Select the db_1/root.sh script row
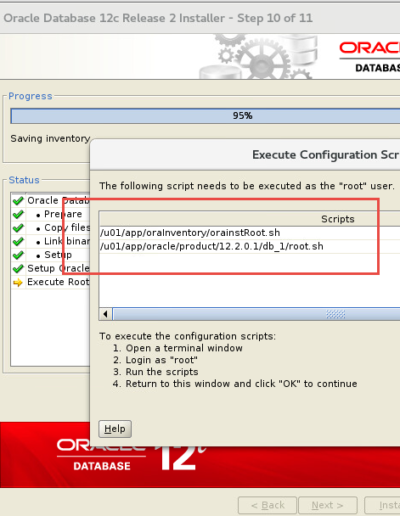Screen dimensions: 400x516 coord(249,246)
